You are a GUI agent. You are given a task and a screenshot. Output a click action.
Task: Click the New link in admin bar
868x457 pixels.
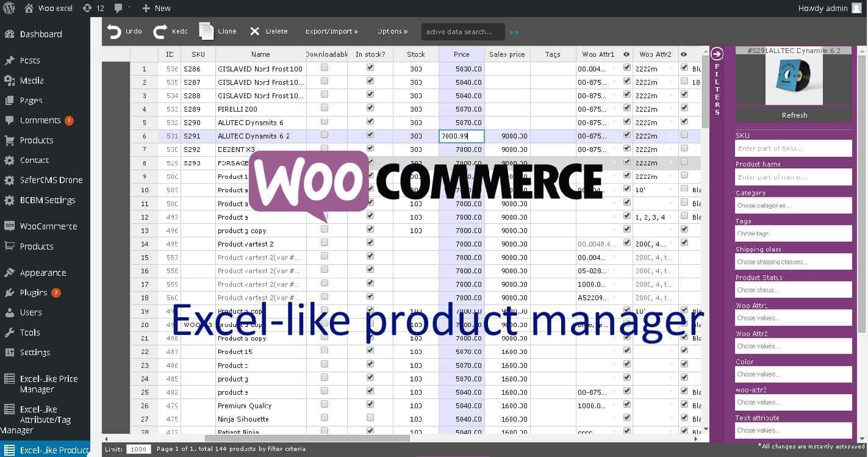point(157,8)
